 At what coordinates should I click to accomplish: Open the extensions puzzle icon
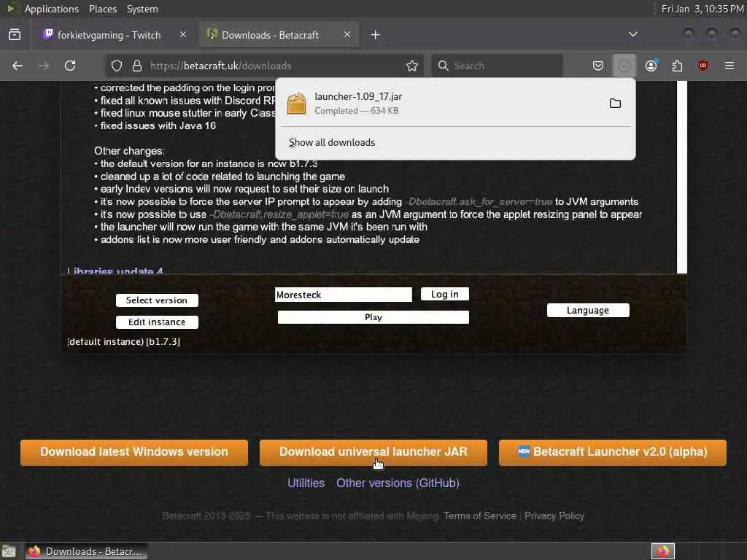click(678, 66)
